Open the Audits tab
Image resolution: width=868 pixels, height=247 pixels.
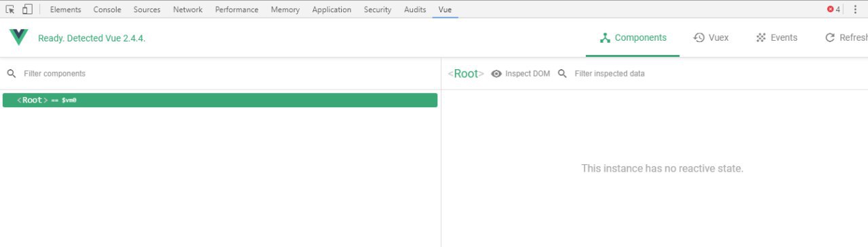(x=415, y=9)
